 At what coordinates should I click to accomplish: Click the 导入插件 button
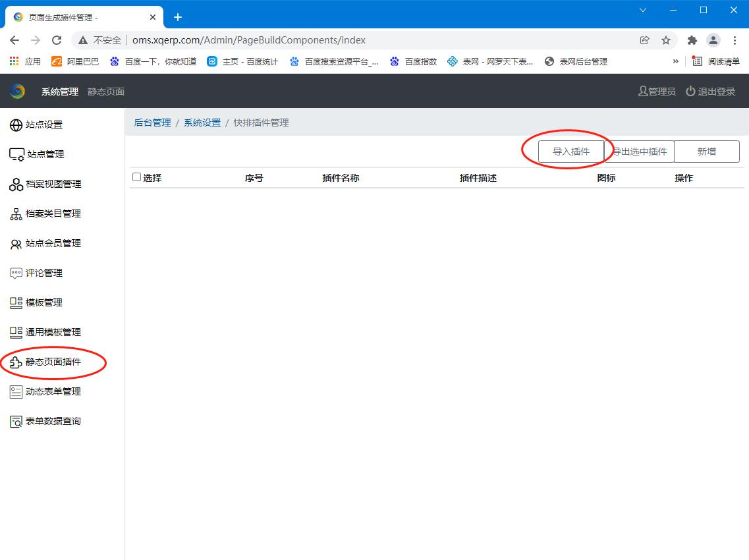(572, 151)
